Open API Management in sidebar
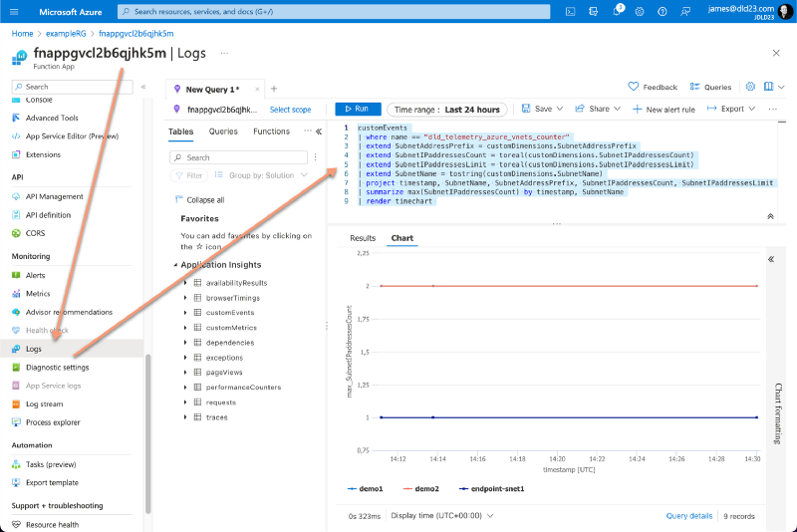797x532 pixels. [55, 196]
